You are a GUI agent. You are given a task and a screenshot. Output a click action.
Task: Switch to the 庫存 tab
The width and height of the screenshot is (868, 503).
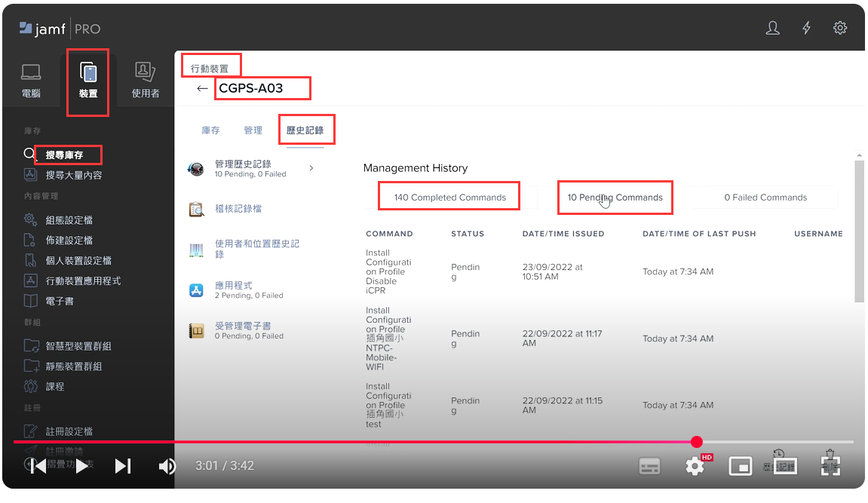[x=210, y=130]
